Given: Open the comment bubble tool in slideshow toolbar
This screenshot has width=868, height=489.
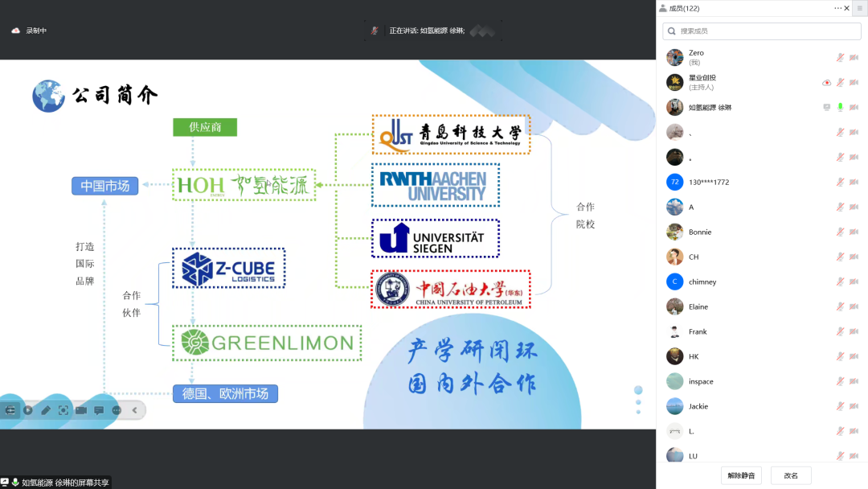Looking at the screenshot, I should pos(99,410).
